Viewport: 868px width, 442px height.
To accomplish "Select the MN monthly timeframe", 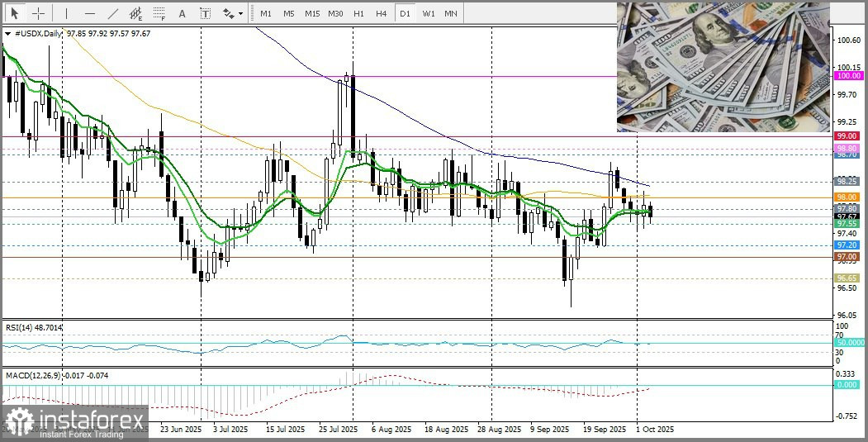I will click(451, 13).
